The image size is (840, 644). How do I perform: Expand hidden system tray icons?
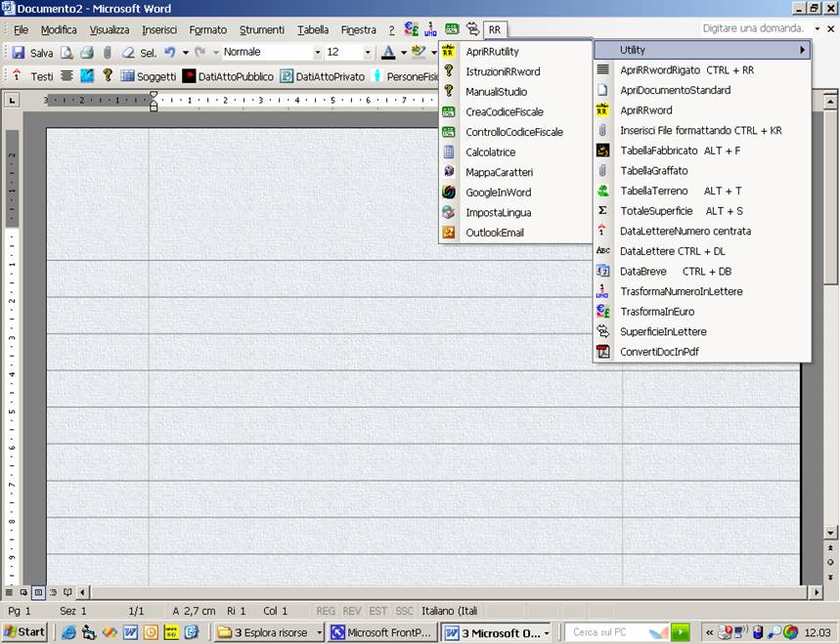pos(709,632)
